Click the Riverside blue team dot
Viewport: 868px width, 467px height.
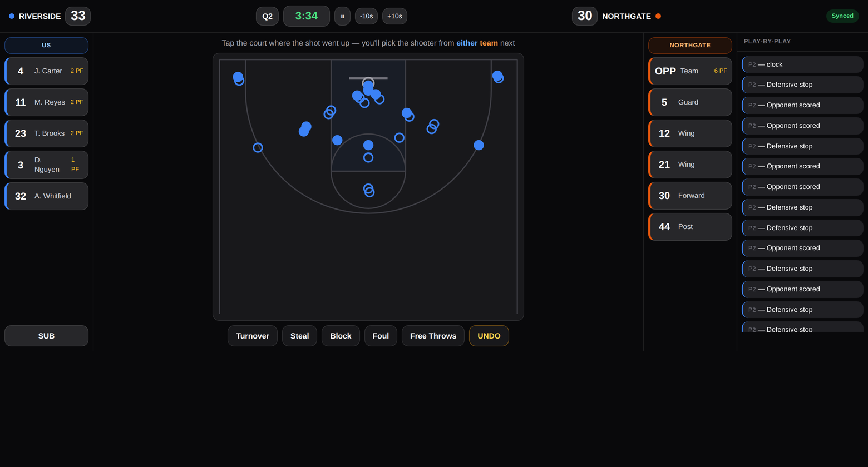12,16
